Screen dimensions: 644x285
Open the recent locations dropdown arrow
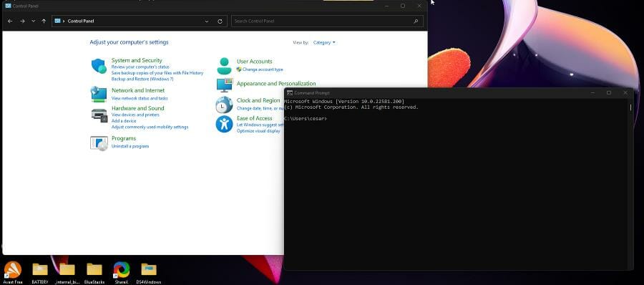click(33, 21)
